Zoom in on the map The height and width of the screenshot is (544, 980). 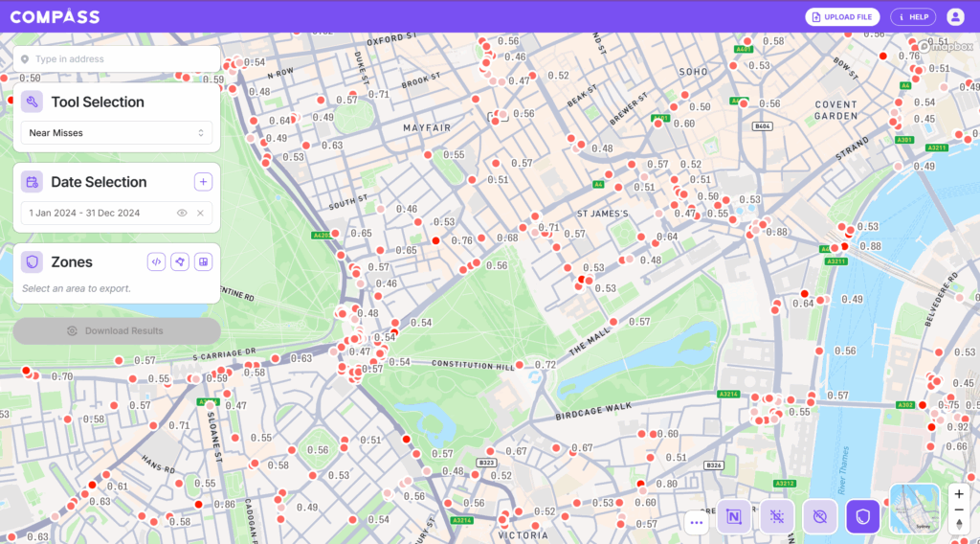tap(959, 494)
